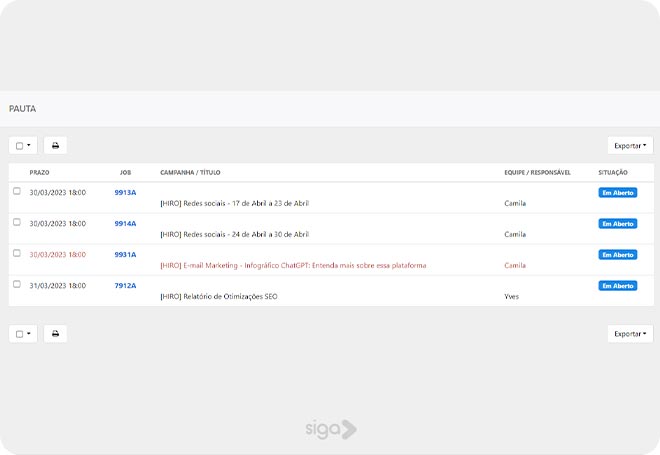Open job link 9913A
Image resolution: width=660 pixels, height=455 pixels.
125,192
